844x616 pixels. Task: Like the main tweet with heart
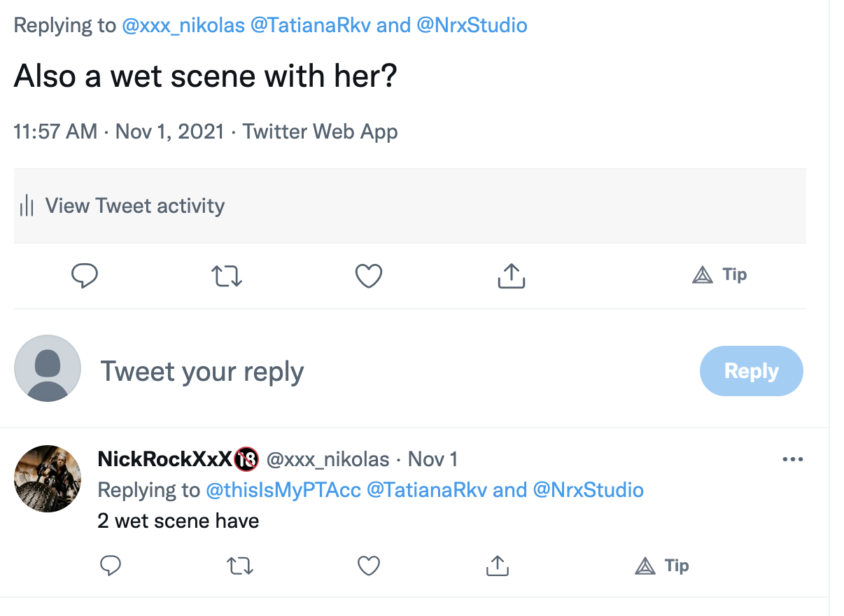coord(369,276)
